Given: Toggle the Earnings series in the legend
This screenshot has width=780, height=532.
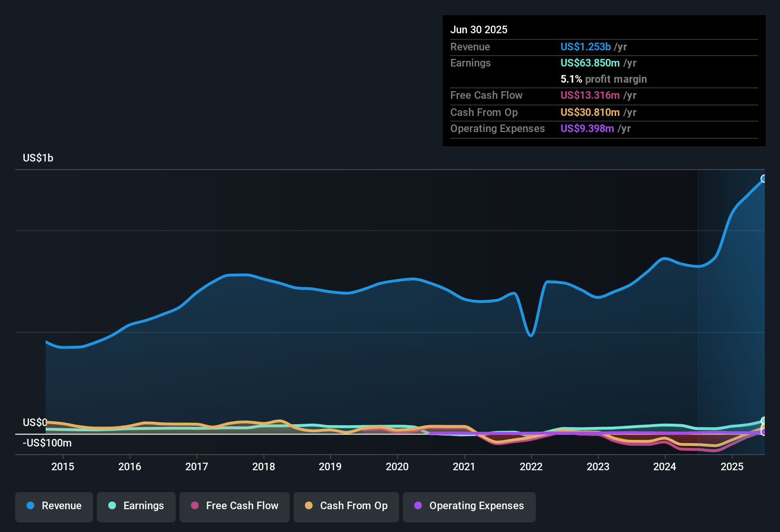Looking at the screenshot, I should 136,507.
